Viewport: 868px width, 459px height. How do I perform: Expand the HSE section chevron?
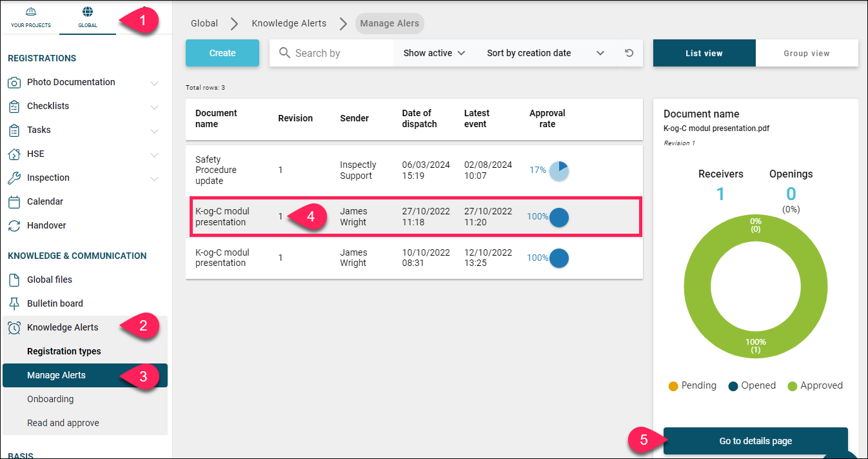coord(154,154)
